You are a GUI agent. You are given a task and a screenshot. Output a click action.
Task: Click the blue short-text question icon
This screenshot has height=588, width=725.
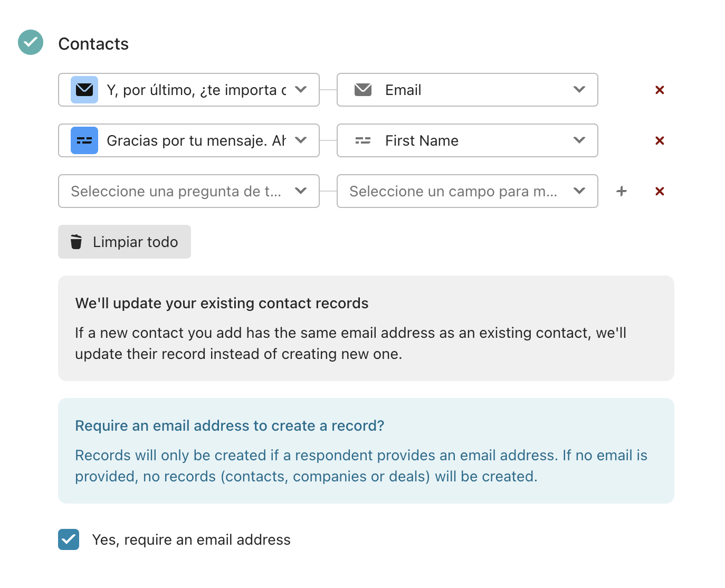coord(84,140)
